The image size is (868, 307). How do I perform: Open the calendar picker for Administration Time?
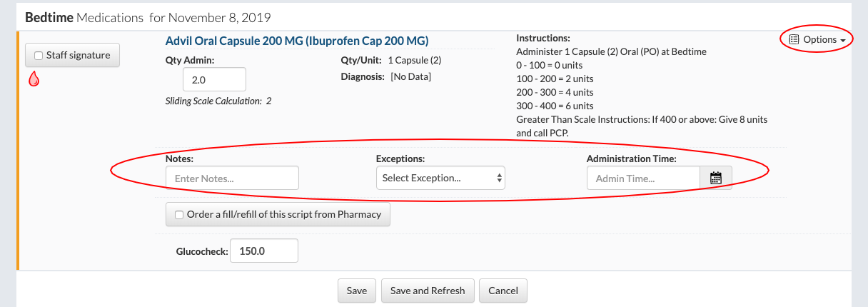(716, 178)
